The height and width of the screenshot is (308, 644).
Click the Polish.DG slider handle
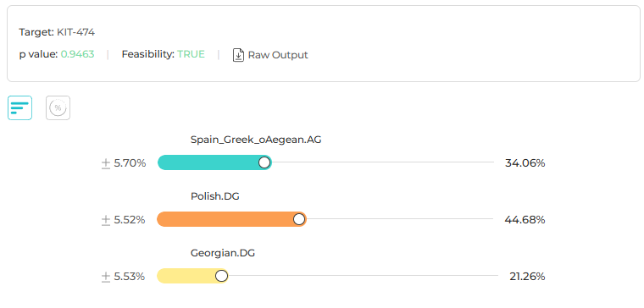pyautogui.click(x=299, y=219)
